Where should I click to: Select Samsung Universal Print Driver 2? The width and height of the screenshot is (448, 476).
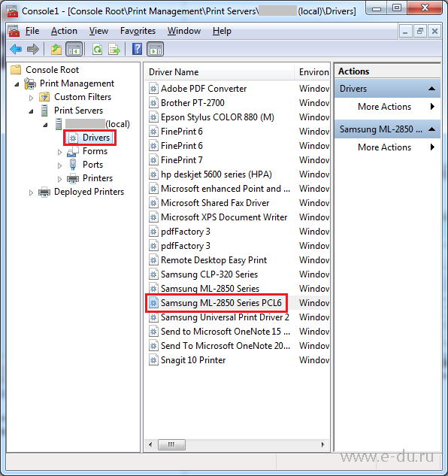coord(225,317)
